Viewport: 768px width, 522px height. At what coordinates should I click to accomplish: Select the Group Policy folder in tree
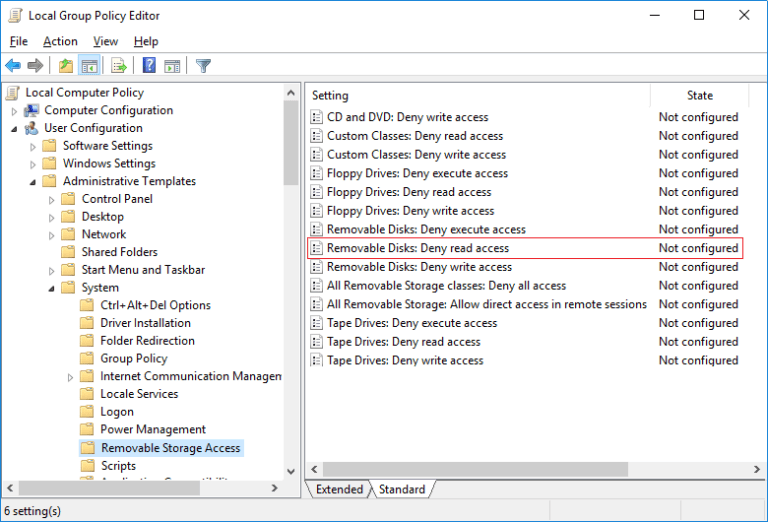[x=133, y=359]
